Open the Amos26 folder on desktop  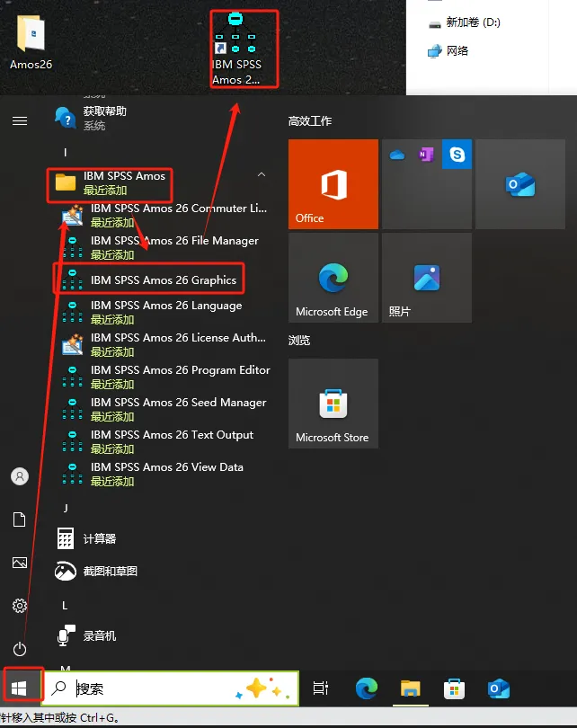[31, 42]
